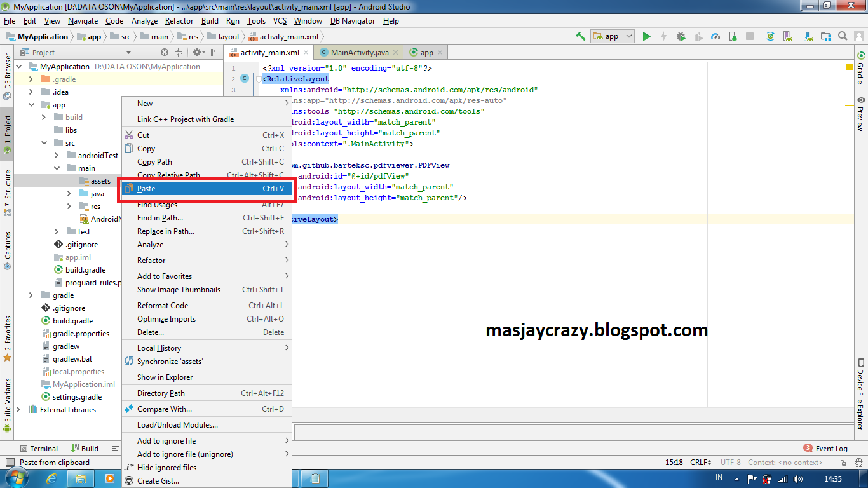Run the app with the green Run button
Viewport: 868px width, 488px height.
[x=646, y=37]
